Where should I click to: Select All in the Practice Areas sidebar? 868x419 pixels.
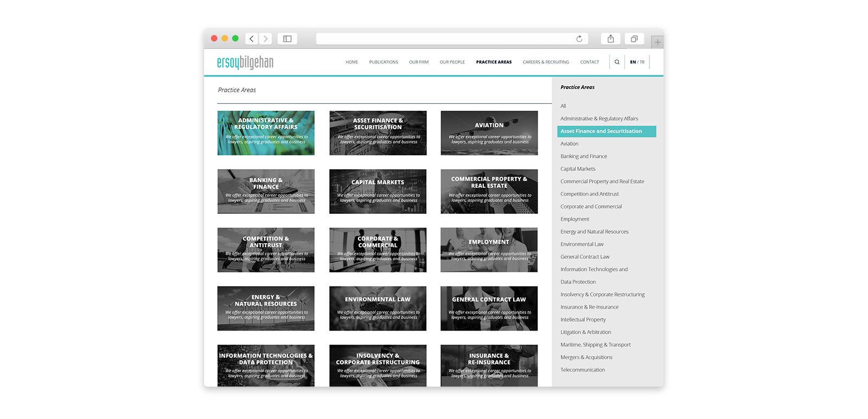(563, 106)
